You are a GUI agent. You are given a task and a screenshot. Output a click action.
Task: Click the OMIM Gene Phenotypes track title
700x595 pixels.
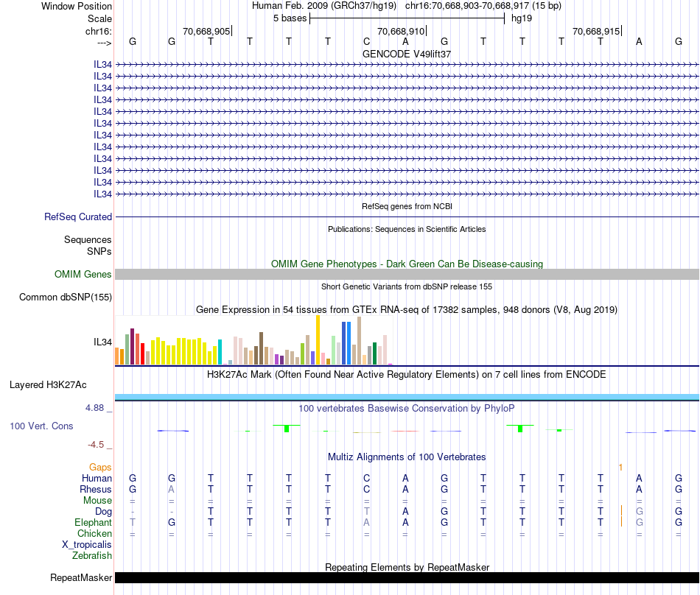407,264
